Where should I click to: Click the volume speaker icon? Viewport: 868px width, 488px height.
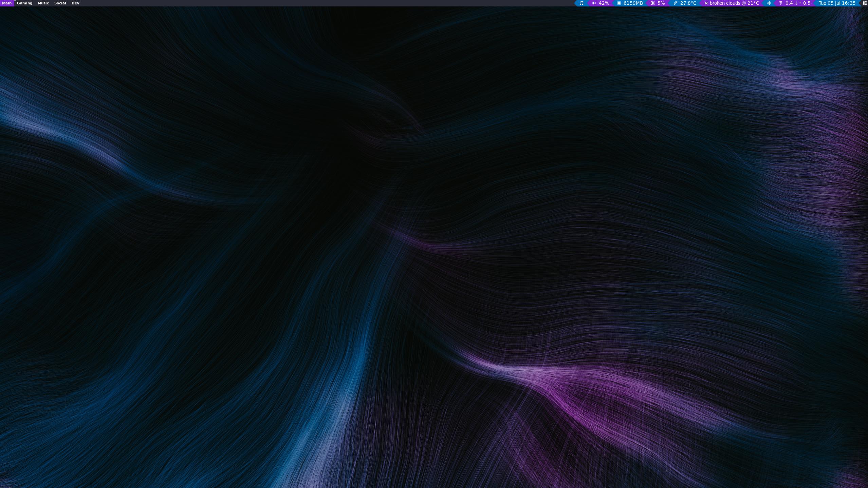[594, 3]
